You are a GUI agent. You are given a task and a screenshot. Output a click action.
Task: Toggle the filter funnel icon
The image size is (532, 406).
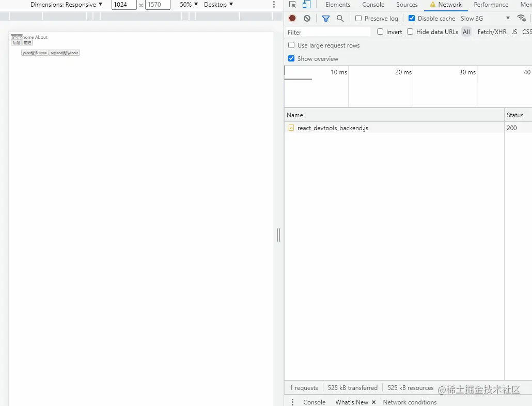click(x=326, y=18)
